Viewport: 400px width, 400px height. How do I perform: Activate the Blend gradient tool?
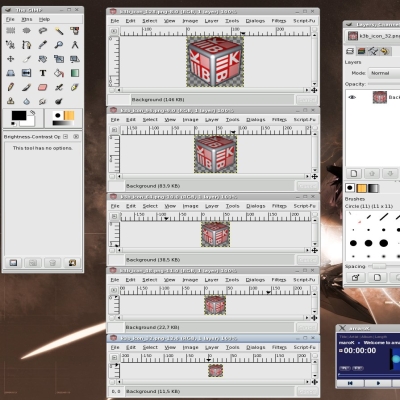(75, 73)
